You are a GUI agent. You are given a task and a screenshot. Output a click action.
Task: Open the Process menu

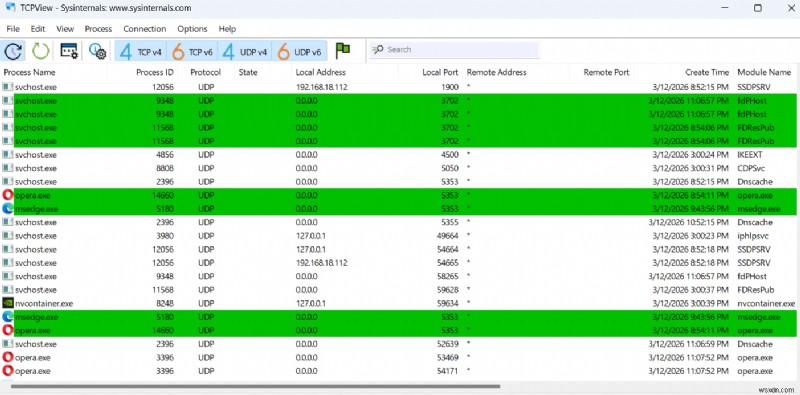pyautogui.click(x=98, y=29)
